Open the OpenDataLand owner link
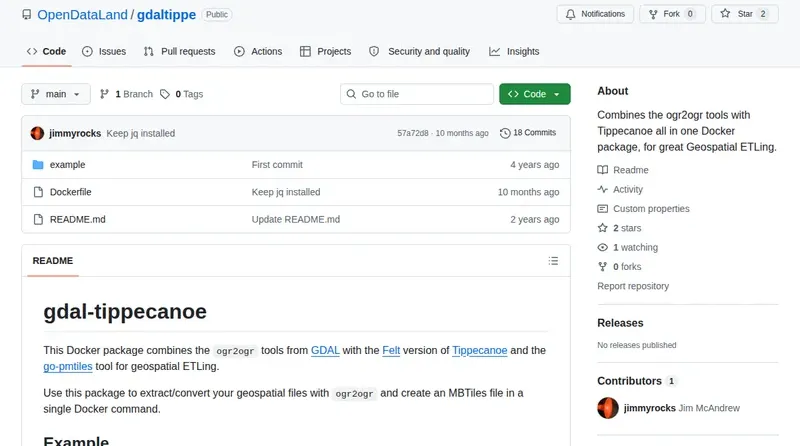This screenshot has width=800, height=446. click(82, 15)
